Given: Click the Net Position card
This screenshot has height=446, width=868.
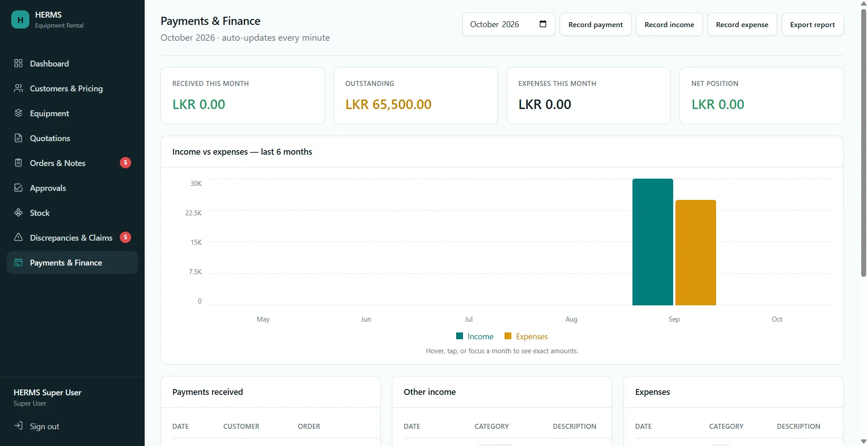Looking at the screenshot, I should point(761,95).
